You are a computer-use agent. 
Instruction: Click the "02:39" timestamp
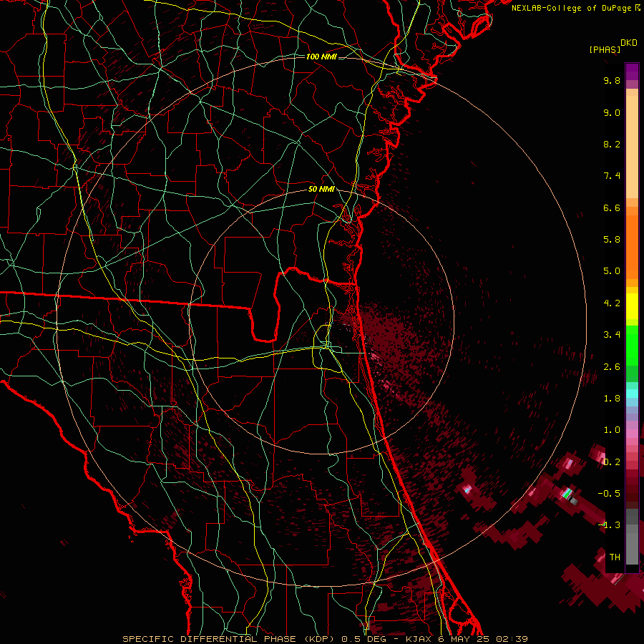pos(512,639)
